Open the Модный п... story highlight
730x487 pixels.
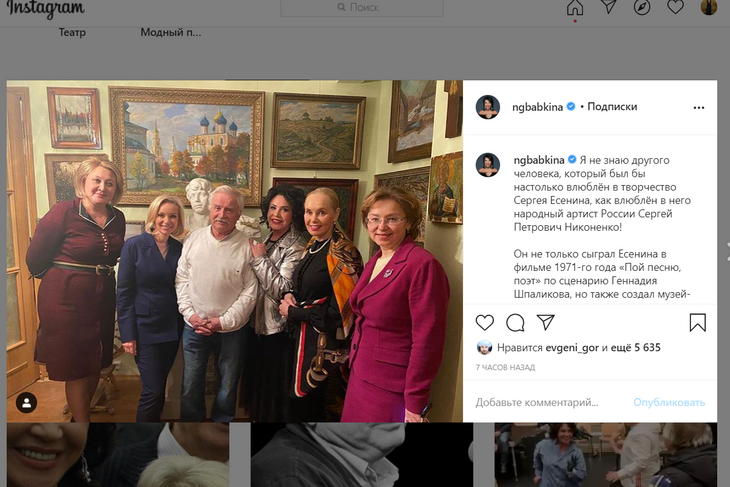click(170, 32)
